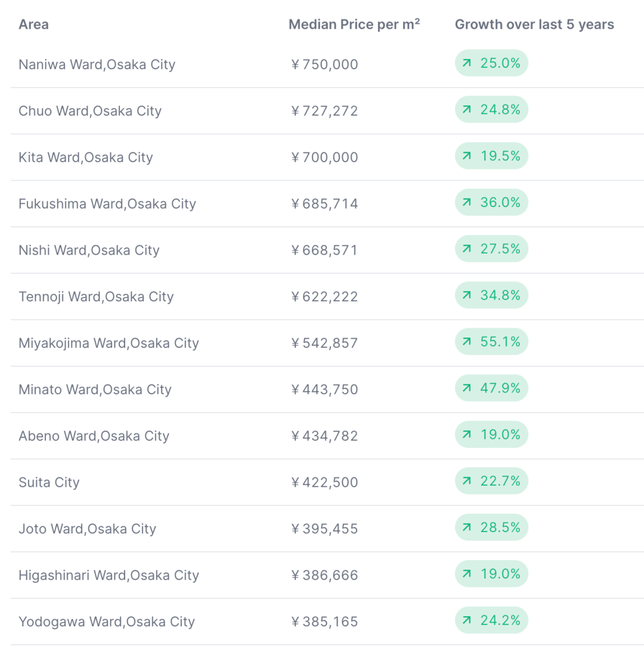644x652 pixels.
Task: Select the ¥422,500 median price for Suita City
Action: pyautogui.click(x=324, y=483)
